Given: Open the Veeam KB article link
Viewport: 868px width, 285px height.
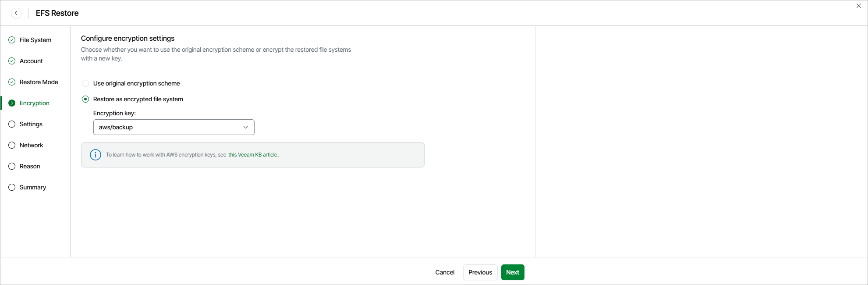Looking at the screenshot, I should point(252,155).
